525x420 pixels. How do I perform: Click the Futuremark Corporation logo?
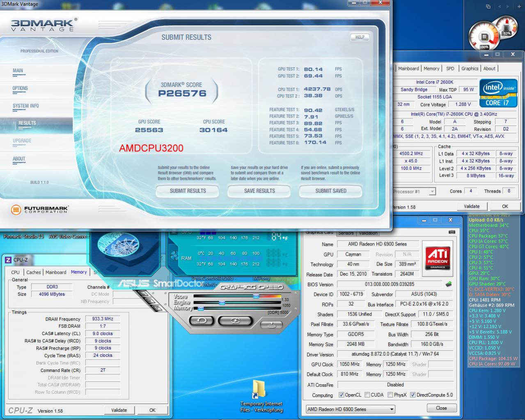click(x=40, y=210)
